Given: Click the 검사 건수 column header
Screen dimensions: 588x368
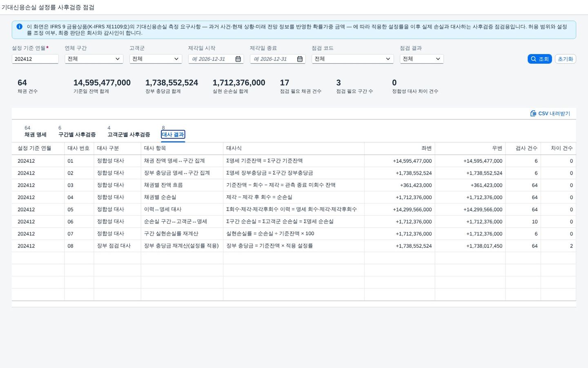Looking at the screenshot, I should pyautogui.click(x=523, y=148).
